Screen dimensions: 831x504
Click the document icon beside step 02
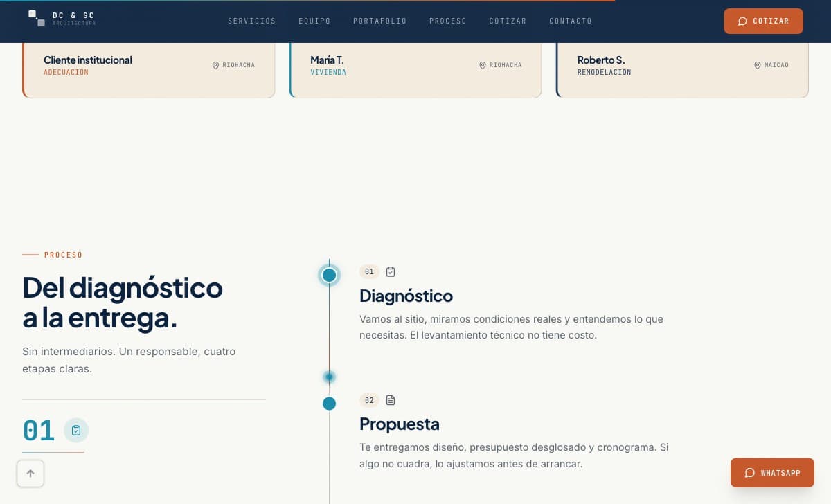tap(391, 400)
